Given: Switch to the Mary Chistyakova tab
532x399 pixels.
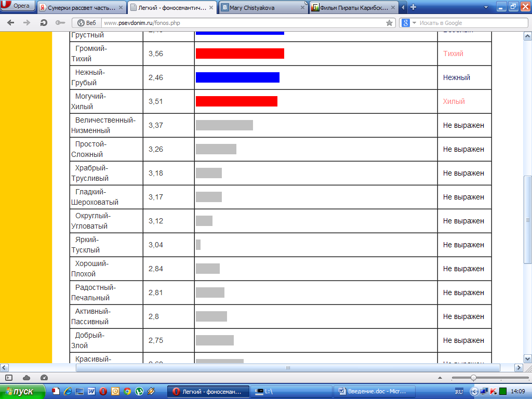Looking at the screenshot, I should click(x=263, y=7).
